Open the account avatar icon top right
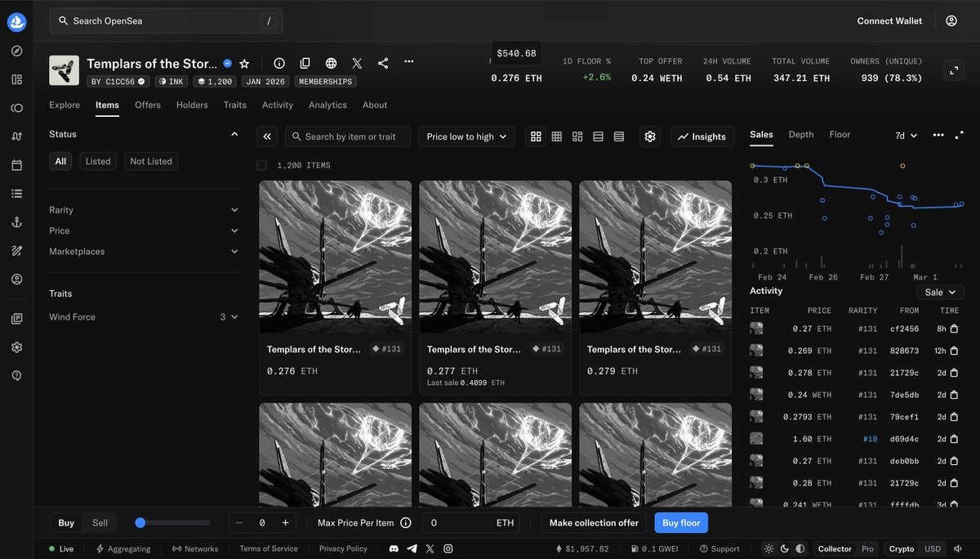Viewport: 980px width, 559px height. click(x=951, y=21)
